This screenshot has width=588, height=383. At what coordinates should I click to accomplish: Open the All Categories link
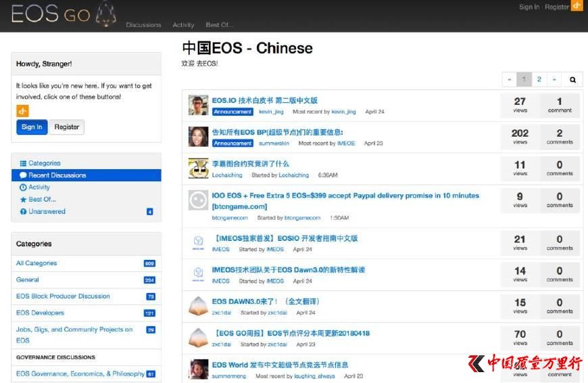click(x=36, y=263)
